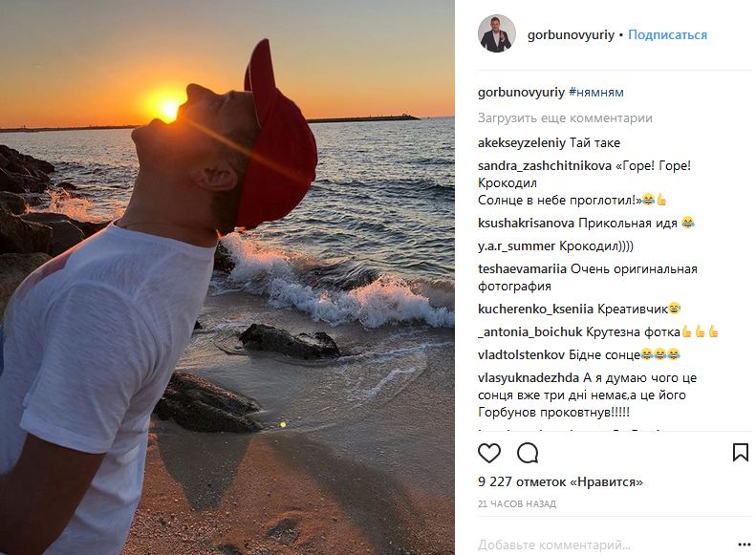
Task: Open ksushakrisanova commenter profile
Action: [x=526, y=224]
